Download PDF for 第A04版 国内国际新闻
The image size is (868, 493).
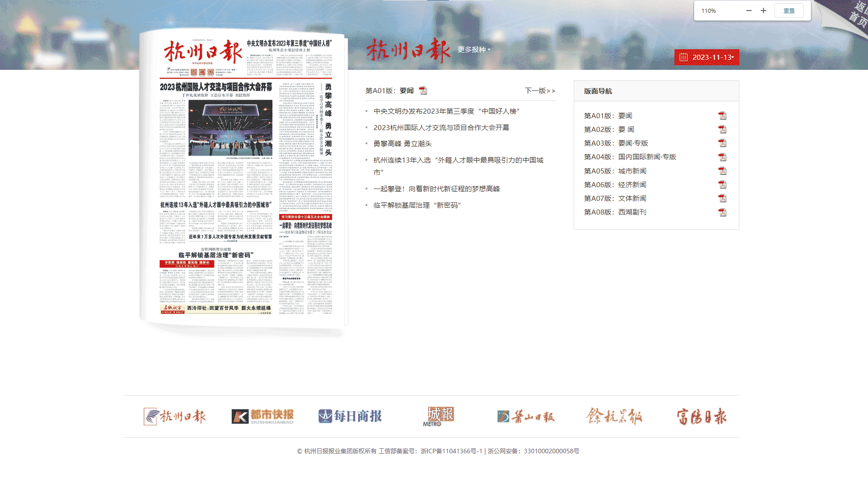722,157
